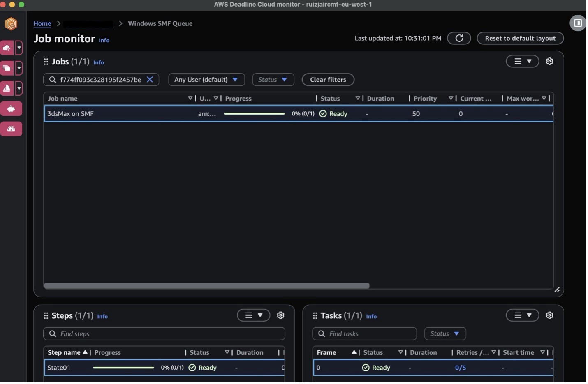This screenshot has width=588, height=384.
Task: Toggle the side panel at top right
Action: (x=578, y=23)
